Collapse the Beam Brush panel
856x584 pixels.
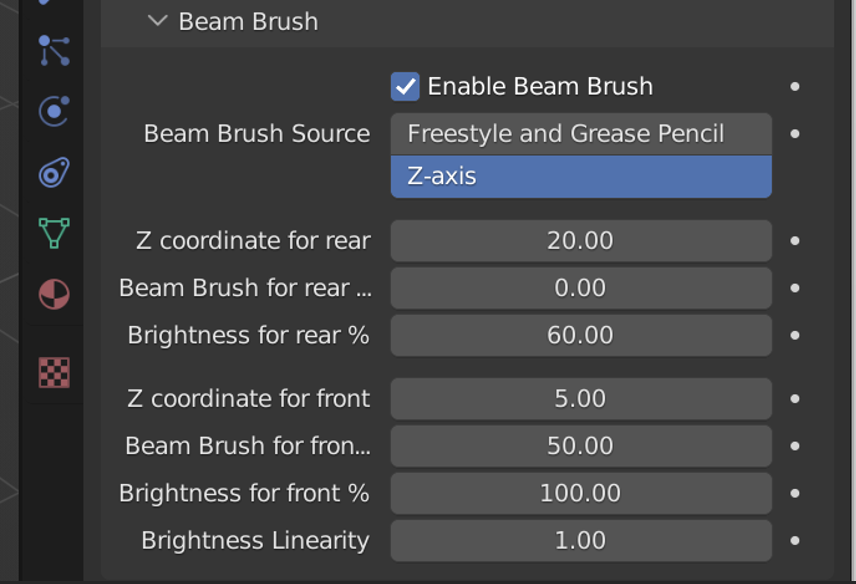pyautogui.click(x=157, y=21)
